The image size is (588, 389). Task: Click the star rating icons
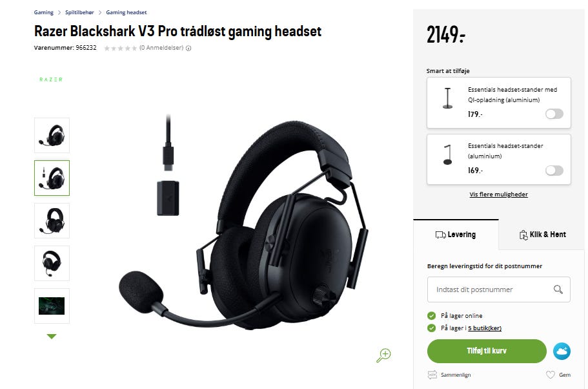[x=120, y=48]
